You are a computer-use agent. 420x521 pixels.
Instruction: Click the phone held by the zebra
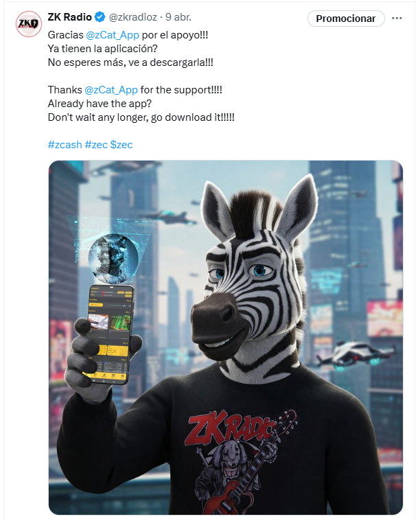click(108, 334)
